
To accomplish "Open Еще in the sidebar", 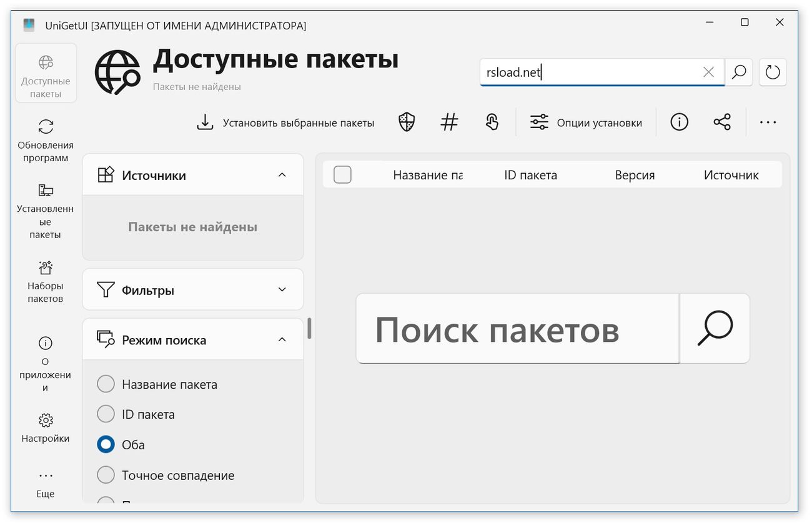I will (x=45, y=484).
